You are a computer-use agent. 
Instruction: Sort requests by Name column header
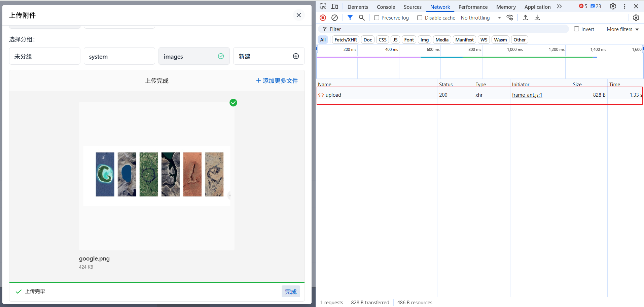coord(377,84)
